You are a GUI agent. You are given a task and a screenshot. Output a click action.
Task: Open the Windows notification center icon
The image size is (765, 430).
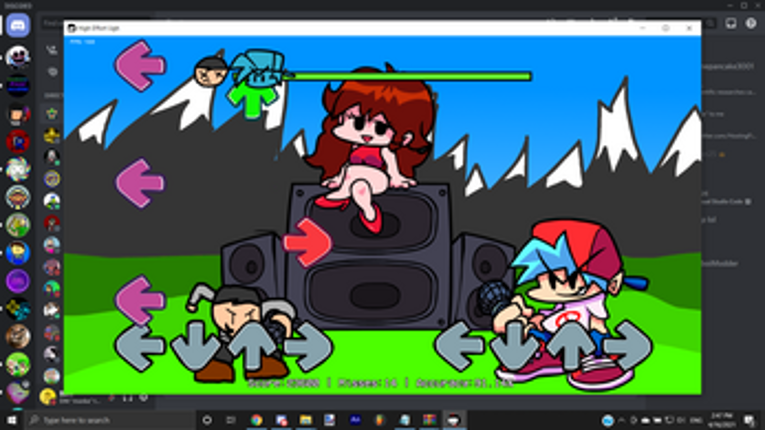[x=750, y=420]
